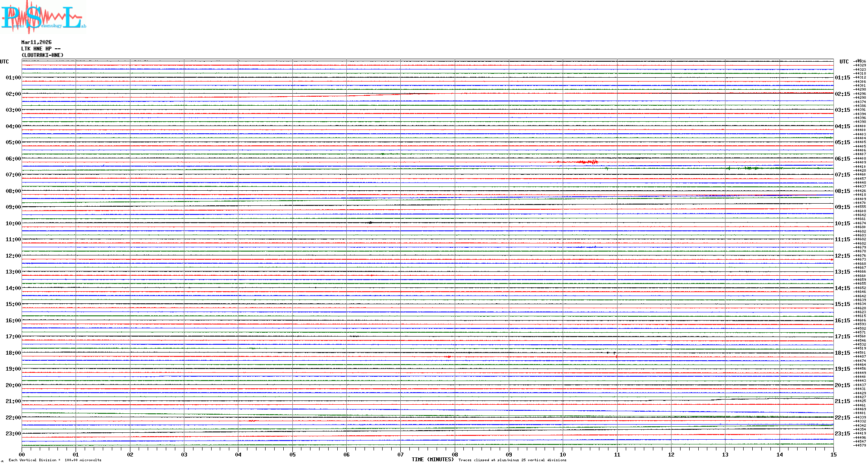Viewport: 868px width, 466px height.
Task: Click the TIME (MINUTES) axis title
Action: coord(433,460)
